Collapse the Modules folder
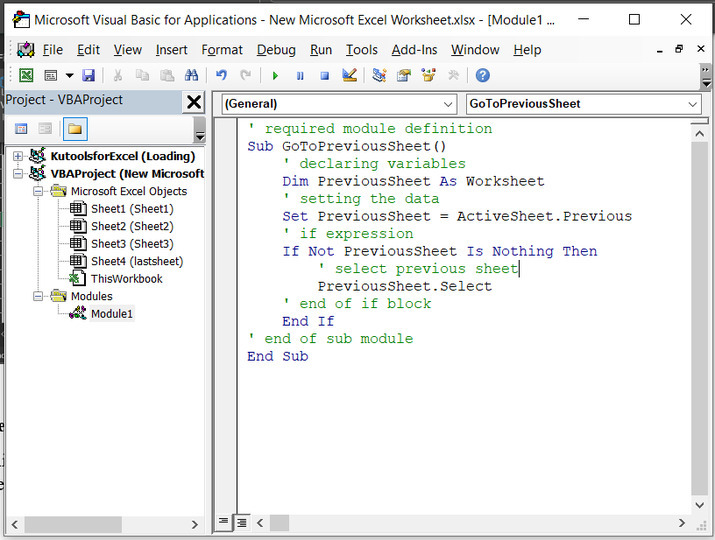This screenshot has width=715, height=540. click(38, 296)
